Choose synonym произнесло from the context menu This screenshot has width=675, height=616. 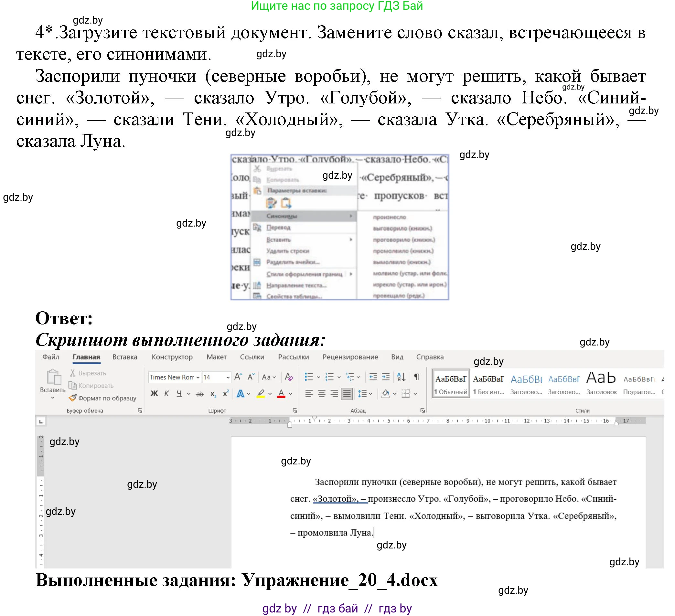389,217
